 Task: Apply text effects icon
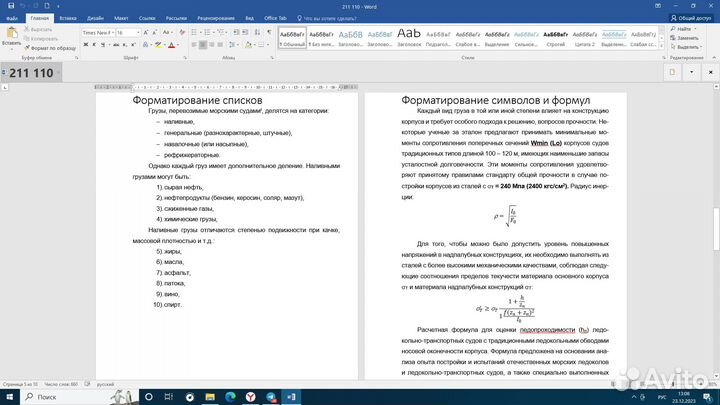click(x=146, y=45)
